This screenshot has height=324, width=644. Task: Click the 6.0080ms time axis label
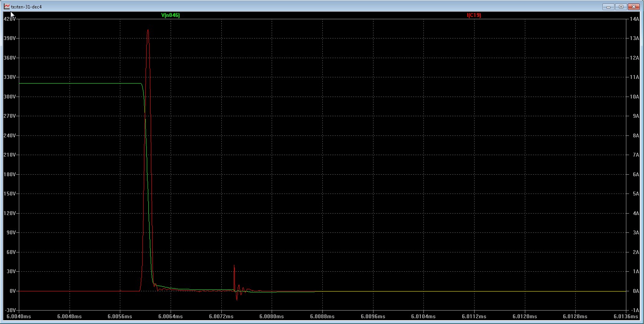click(272, 317)
